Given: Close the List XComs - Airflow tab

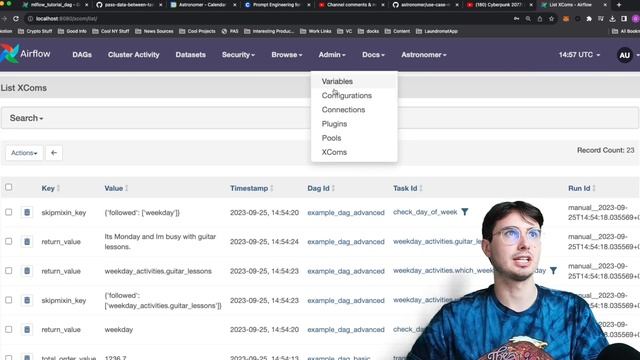Looking at the screenshot, I should pos(605,5).
